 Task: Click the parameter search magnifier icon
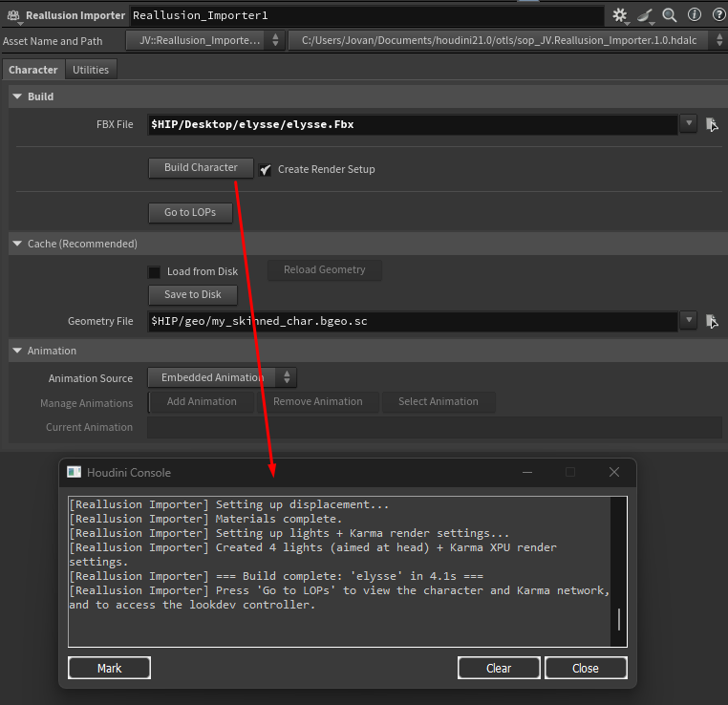(669, 15)
